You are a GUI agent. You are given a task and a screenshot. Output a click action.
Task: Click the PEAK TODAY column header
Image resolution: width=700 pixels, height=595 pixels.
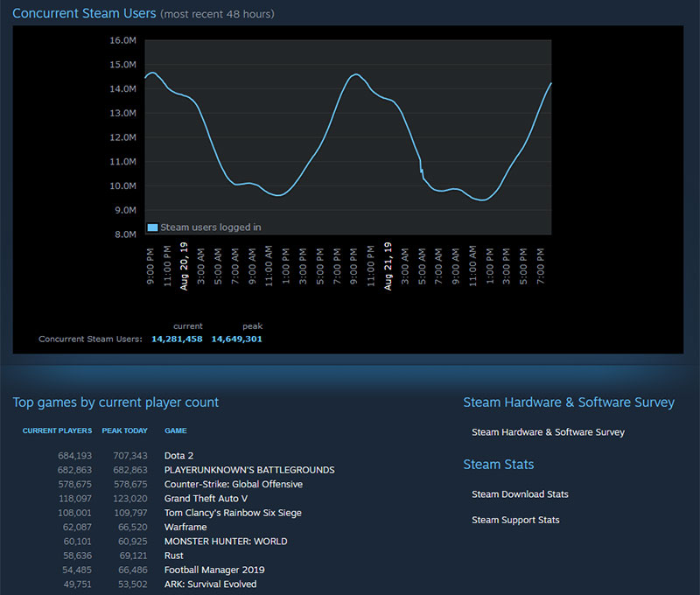124,430
